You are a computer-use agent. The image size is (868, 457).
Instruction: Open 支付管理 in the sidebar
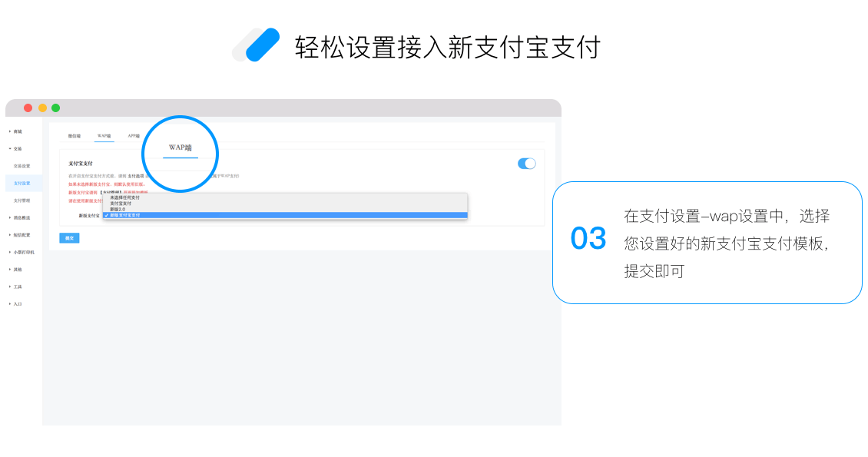[x=22, y=200]
